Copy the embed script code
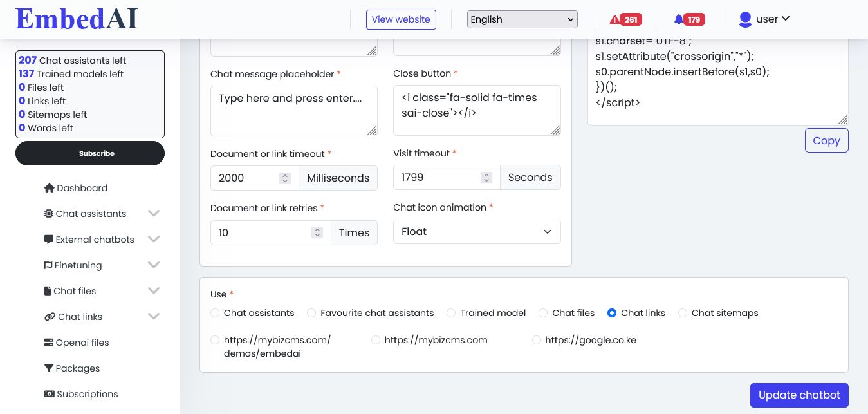Viewport: 868px width, 414px height. click(826, 140)
